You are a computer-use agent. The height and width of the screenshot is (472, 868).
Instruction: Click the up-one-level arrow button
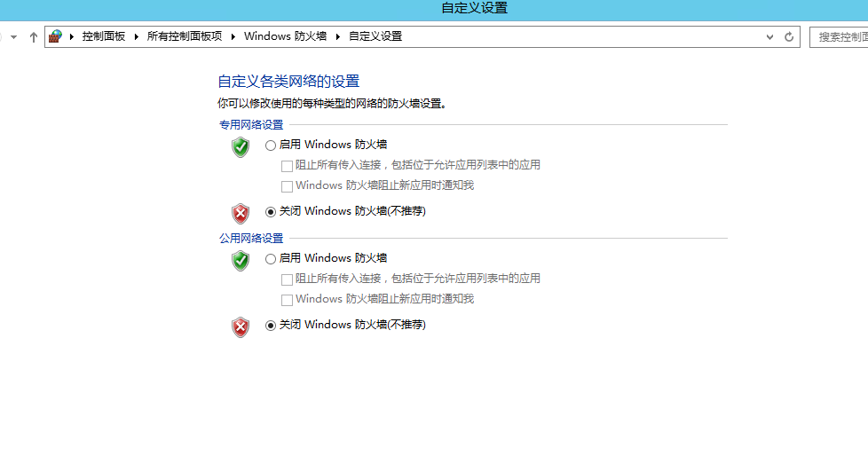tap(33, 37)
